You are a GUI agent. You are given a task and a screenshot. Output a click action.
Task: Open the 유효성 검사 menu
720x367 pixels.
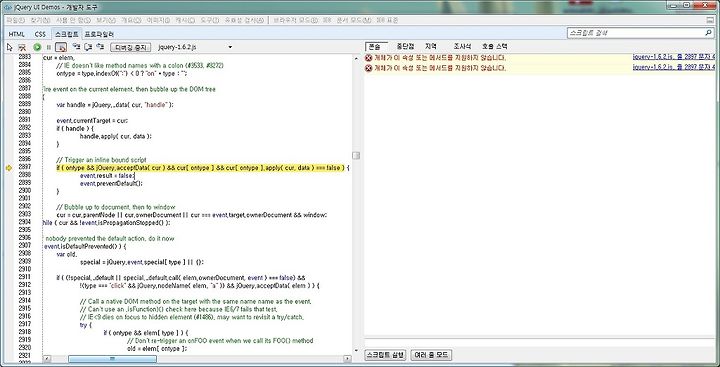244,20
